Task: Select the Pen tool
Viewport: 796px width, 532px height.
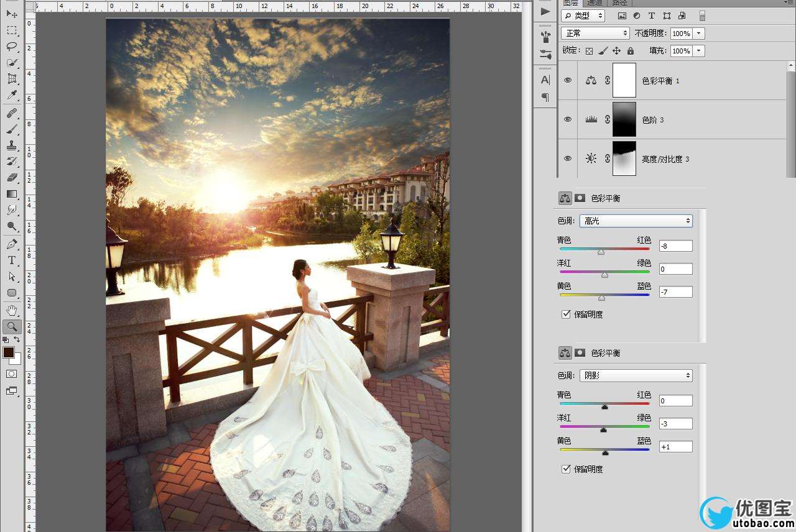Action: 12,244
